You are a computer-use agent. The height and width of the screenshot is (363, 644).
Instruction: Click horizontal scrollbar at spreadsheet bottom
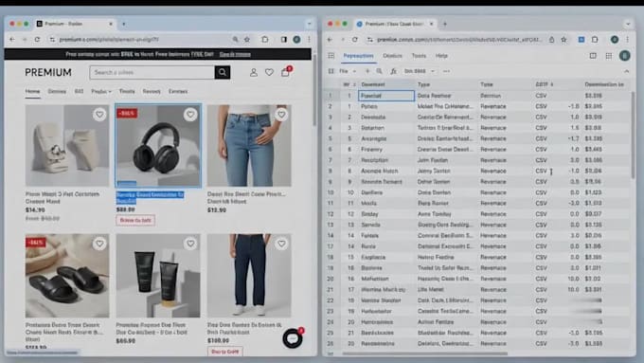coord(425,354)
